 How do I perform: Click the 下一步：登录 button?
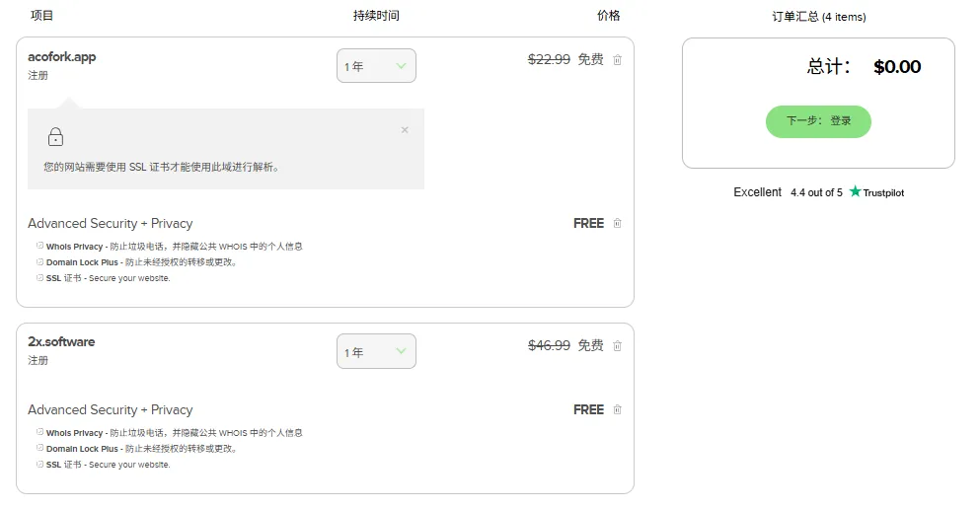pyautogui.click(x=818, y=121)
